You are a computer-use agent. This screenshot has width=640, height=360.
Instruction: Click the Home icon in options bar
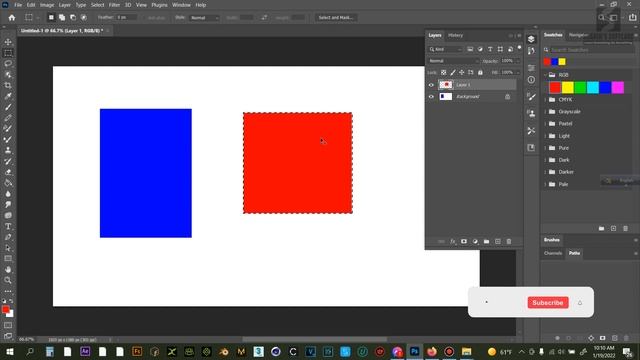point(12,18)
